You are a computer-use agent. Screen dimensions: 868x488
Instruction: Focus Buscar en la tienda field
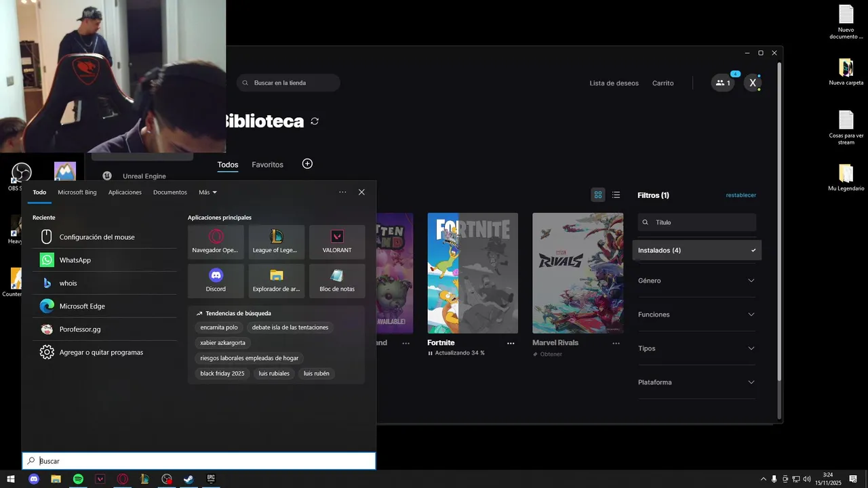[288, 83]
